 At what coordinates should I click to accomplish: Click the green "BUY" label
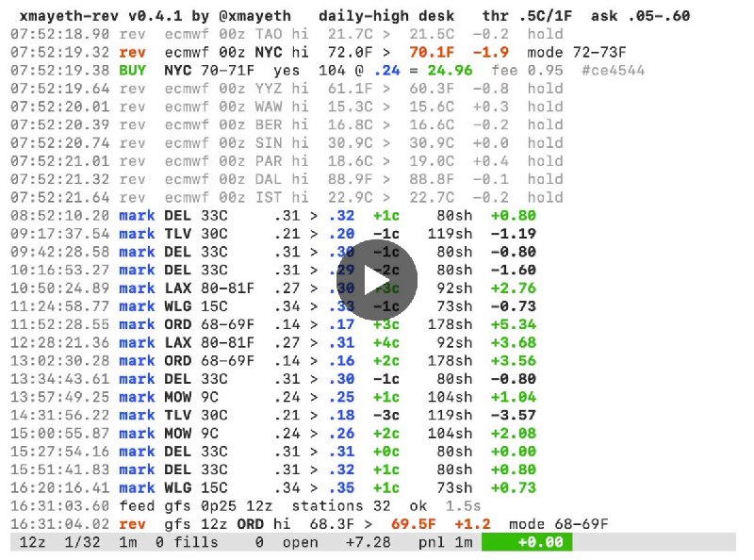(133, 71)
